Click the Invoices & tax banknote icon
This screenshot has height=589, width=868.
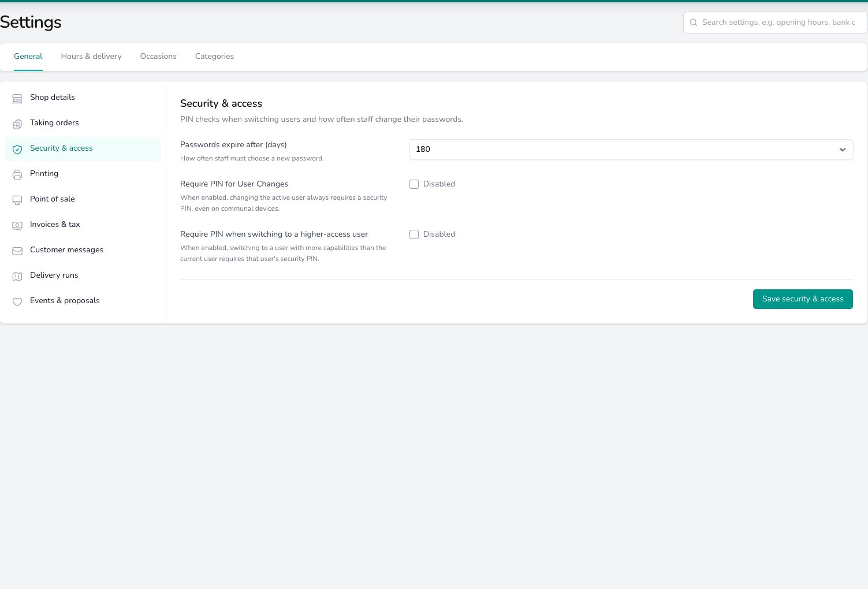(17, 225)
